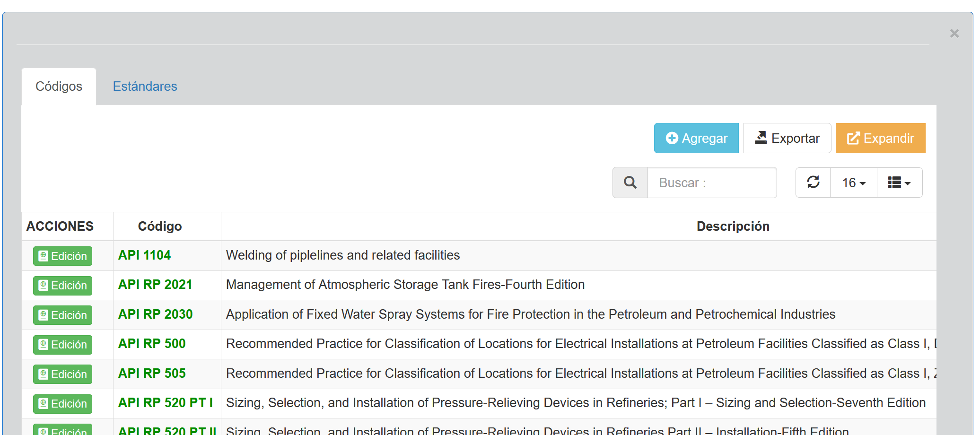980x435 pixels.
Task: Click Edición for API RP 500
Action: pyautogui.click(x=62, y=345)
